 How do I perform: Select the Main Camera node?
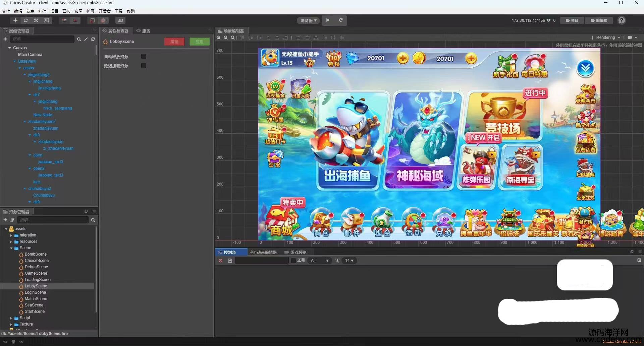click(x=30, y=55)
